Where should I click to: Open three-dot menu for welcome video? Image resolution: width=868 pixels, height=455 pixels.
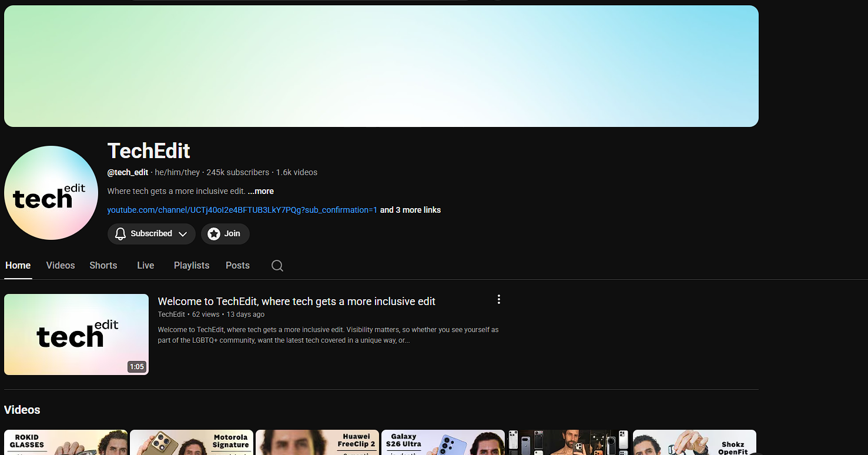pyautogui.click(x=498, y=299)
